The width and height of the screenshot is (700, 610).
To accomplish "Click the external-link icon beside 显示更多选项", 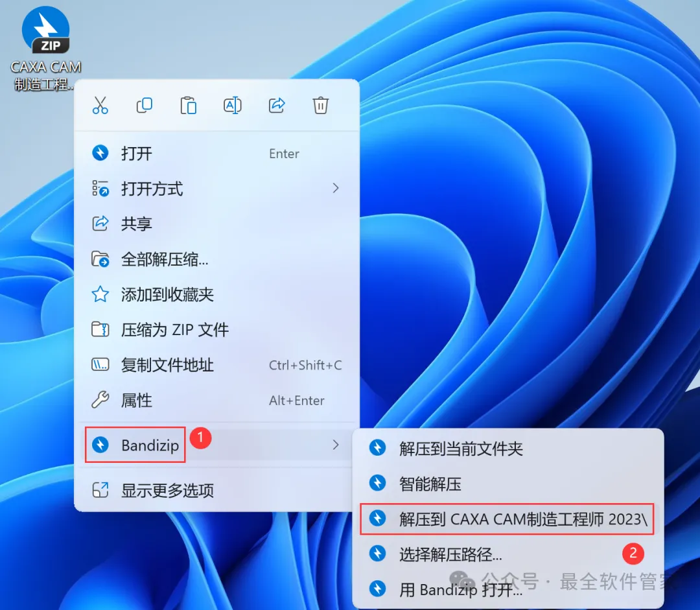I will (x=100, y=490).
